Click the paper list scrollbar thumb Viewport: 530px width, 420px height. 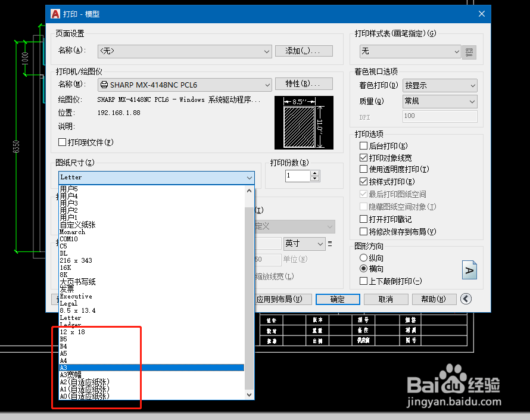tap(249, 298)
